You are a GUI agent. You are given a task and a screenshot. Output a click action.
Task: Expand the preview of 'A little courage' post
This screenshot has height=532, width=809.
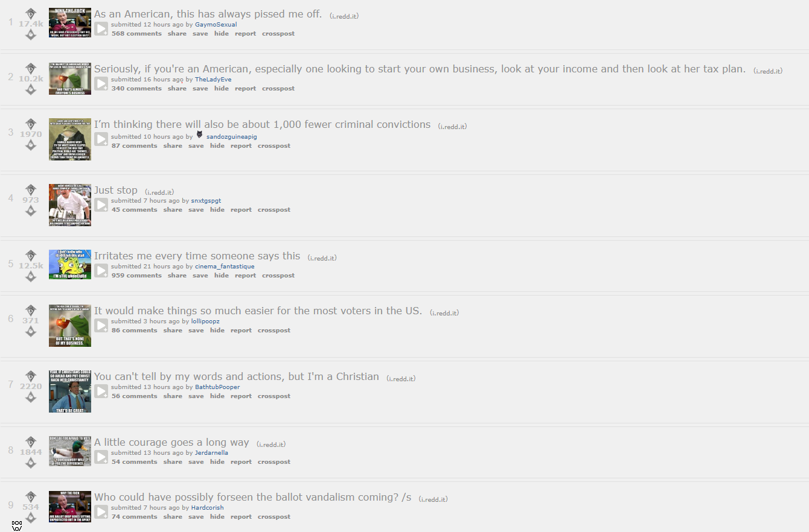pyautogui.click(x=101, y=457)
